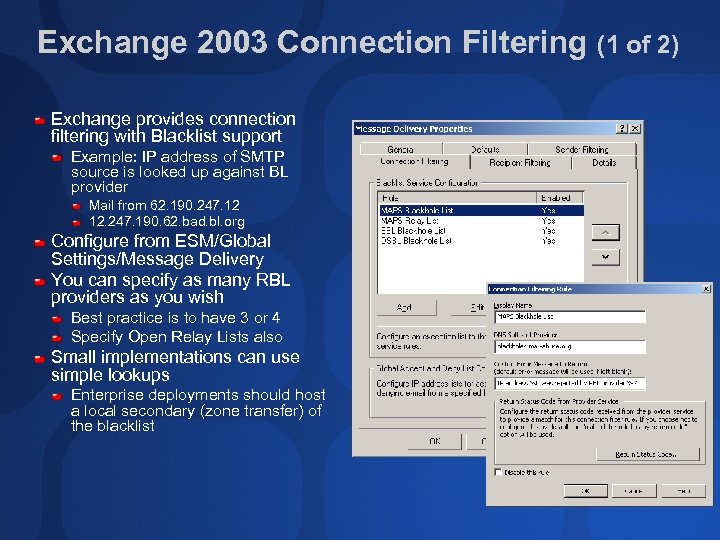Viewport: 720px width, 540px height.
Task: Open the Sender Filtering tab
Action: pos(582,149)
